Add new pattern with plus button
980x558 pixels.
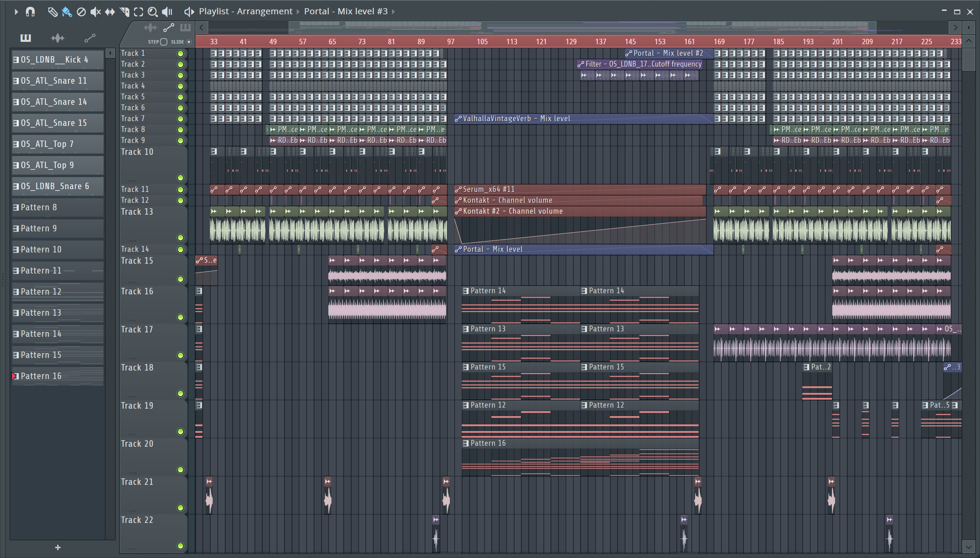(58, 547)
